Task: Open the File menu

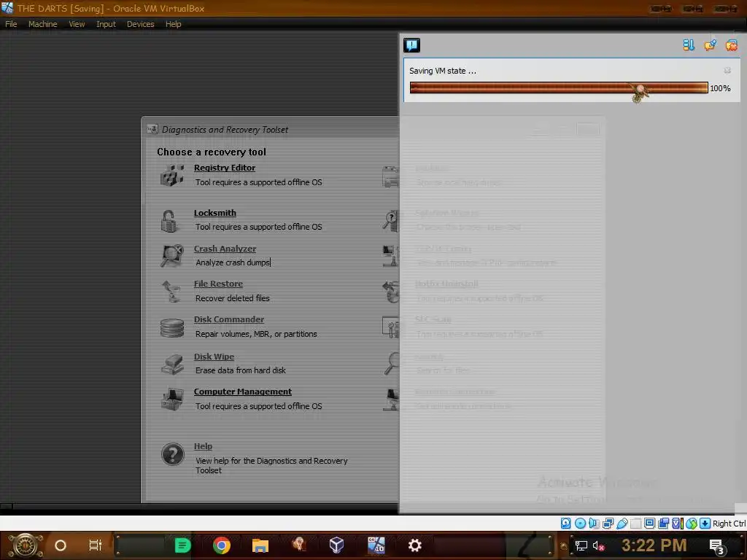Action: (11, 24)
